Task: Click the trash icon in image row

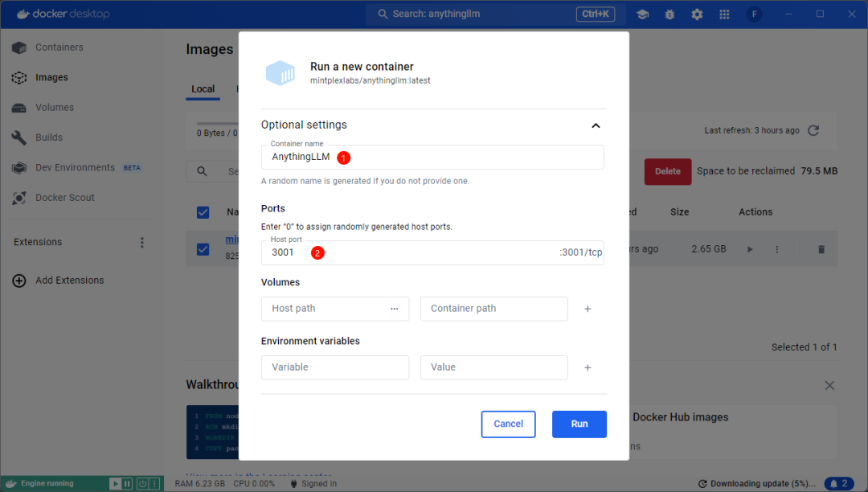Action: coord(821,249)
